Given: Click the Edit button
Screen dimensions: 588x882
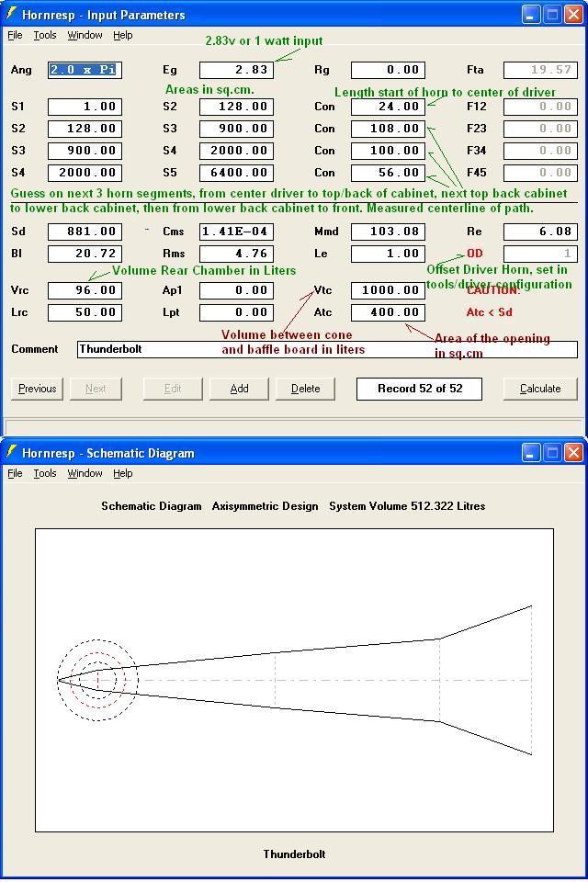Looking at the screenshot, I should tap(173, 389).
